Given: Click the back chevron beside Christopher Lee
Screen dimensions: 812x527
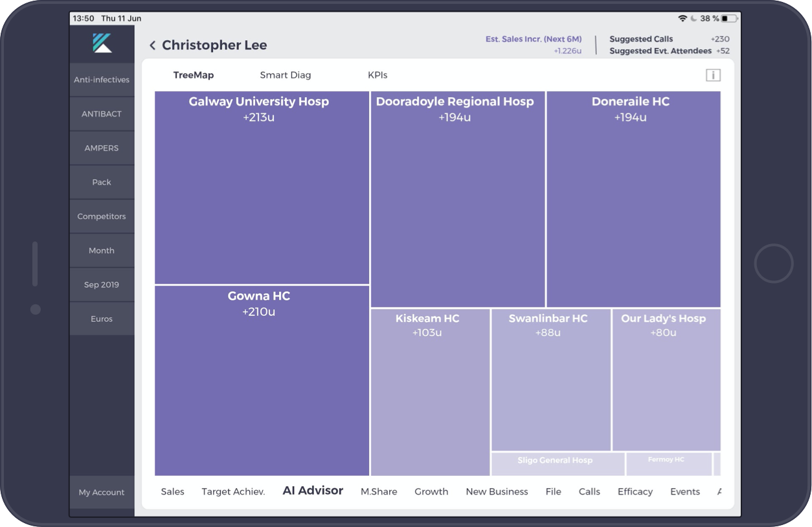Looking at the screenshot, I should pos(152,45).
